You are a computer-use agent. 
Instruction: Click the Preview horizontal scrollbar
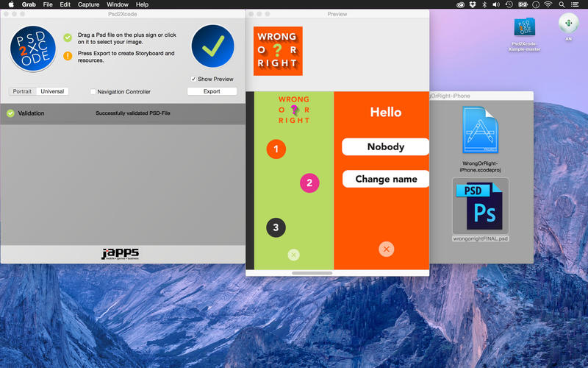click(x=312, y=273)
